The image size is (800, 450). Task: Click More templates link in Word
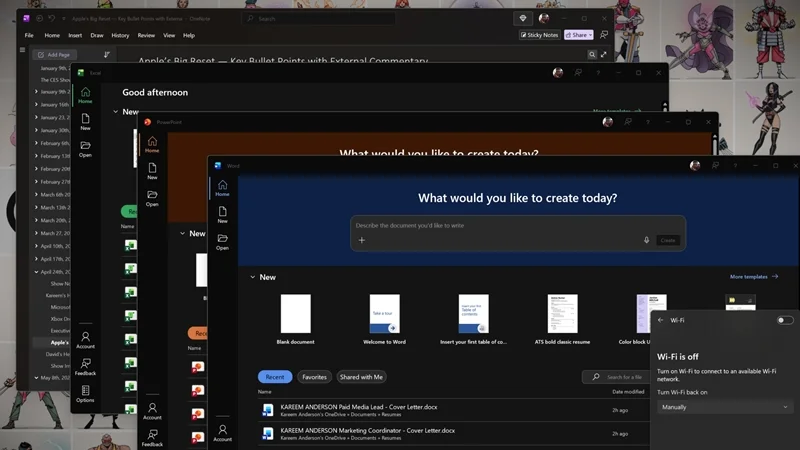click(754, 277)
